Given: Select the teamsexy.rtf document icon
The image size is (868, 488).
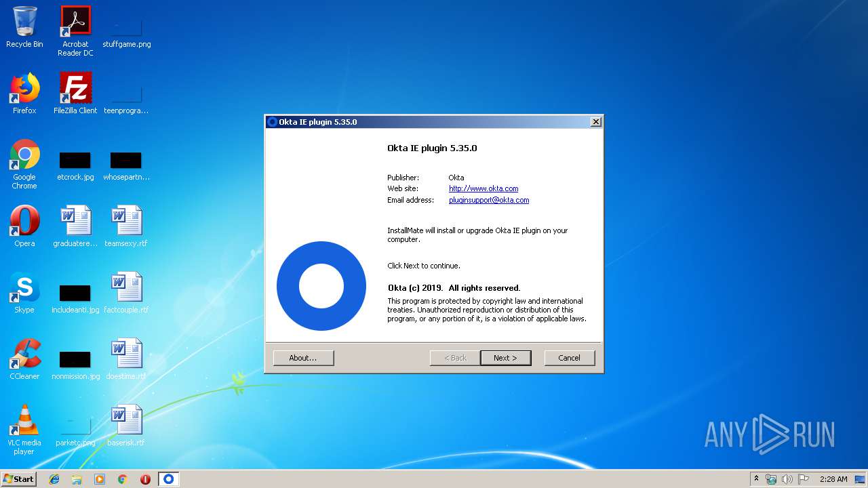Looking at the screenshot, I should [126, 226].
